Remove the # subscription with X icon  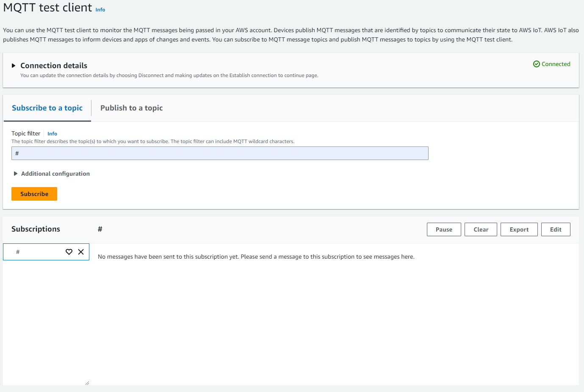click(81, 252)
